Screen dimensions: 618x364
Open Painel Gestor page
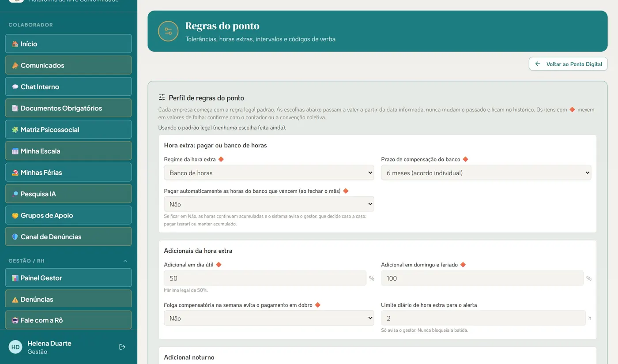(68, 278)
